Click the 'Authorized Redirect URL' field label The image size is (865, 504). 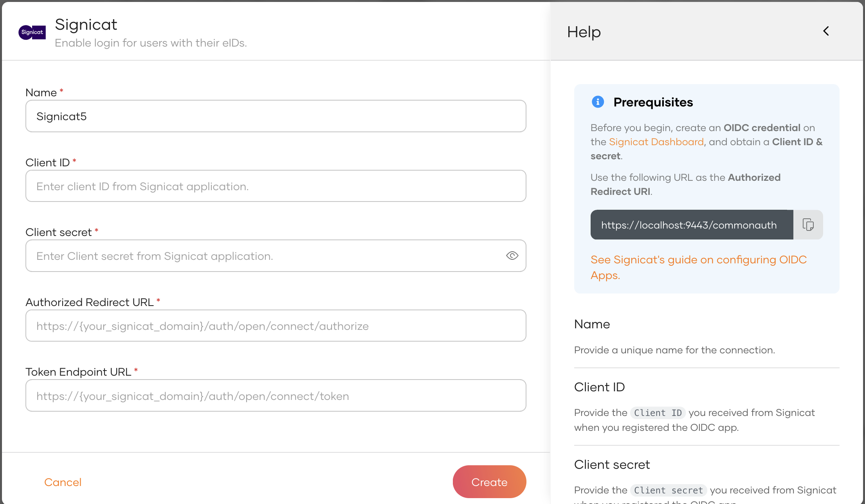tap(90, 302)
